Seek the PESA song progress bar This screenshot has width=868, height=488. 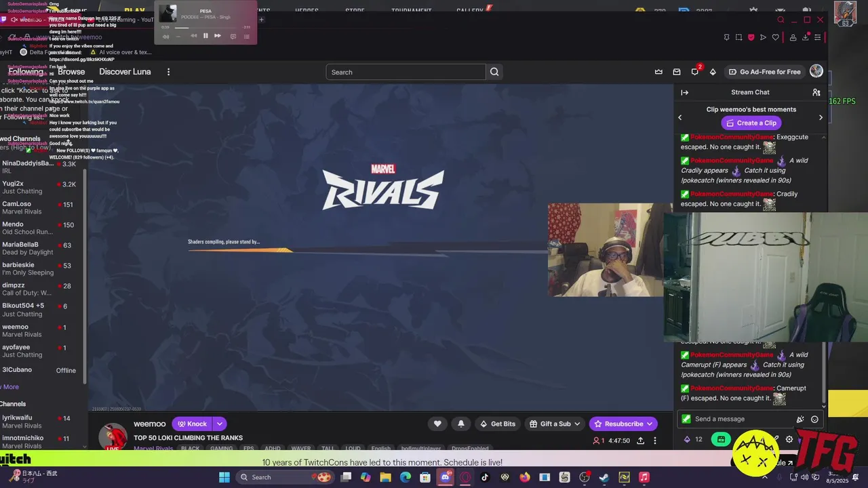pos(205,28)
